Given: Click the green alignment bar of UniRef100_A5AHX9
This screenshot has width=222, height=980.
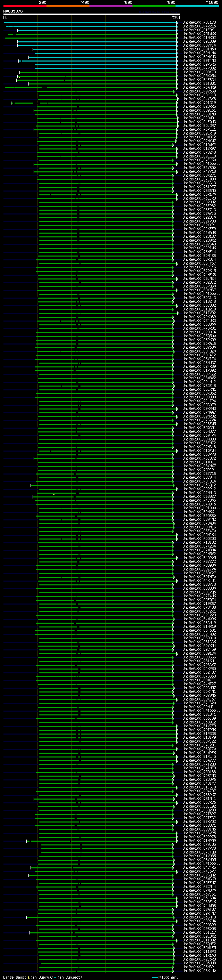Looking at the screenshot, I should (92, 88).
